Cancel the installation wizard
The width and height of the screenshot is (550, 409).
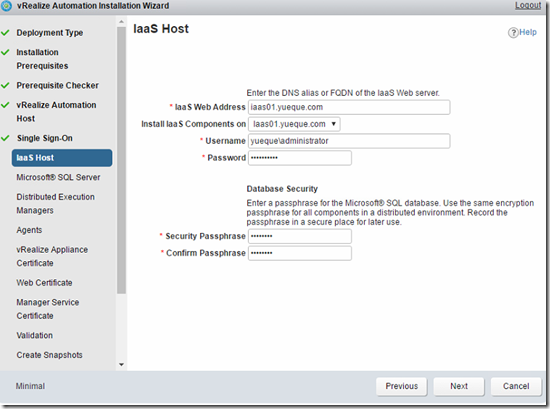(516, 386)
